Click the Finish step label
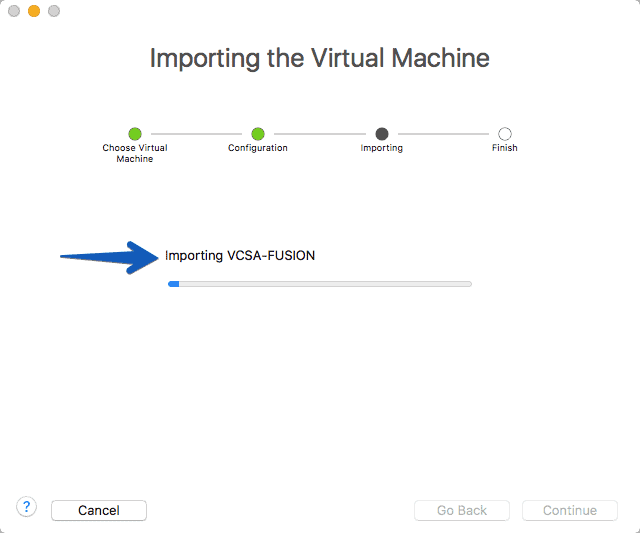Image resolution: width=640 pixels, height=533 pixels. [504, 148]
